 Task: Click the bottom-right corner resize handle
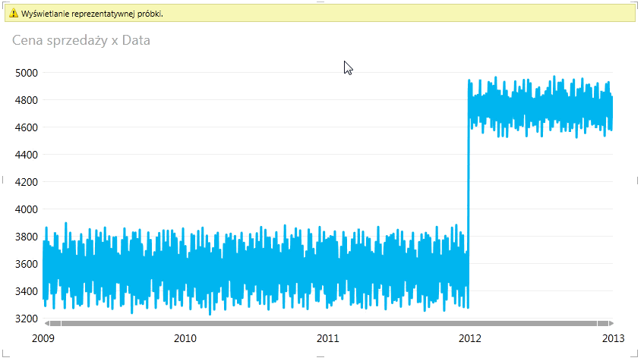pos(636,356)
